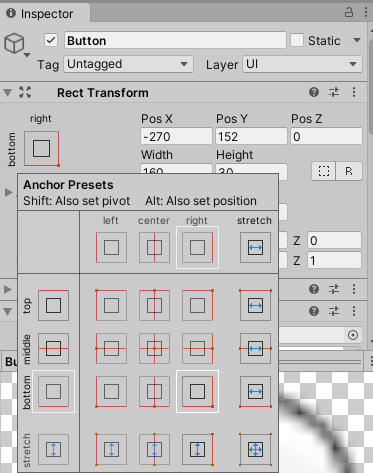Toggle the Button active checkbox
The width and height of the screenshot is (373, 473).
tap(51, 41)
